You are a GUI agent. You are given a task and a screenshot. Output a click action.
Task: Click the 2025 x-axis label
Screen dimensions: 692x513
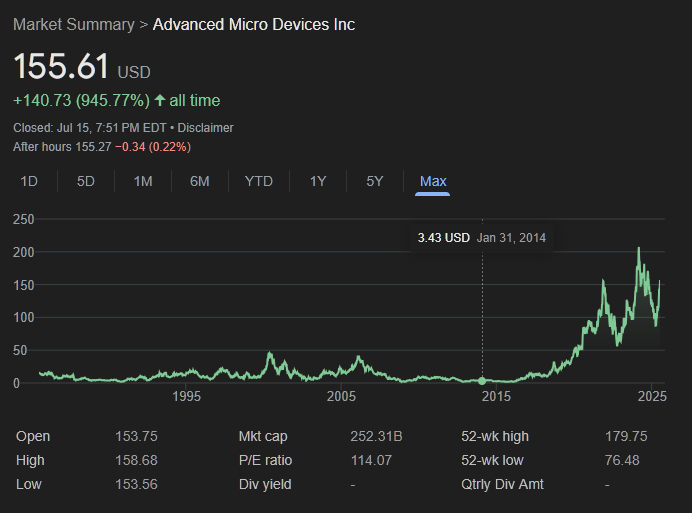click(x=652, y=396)
